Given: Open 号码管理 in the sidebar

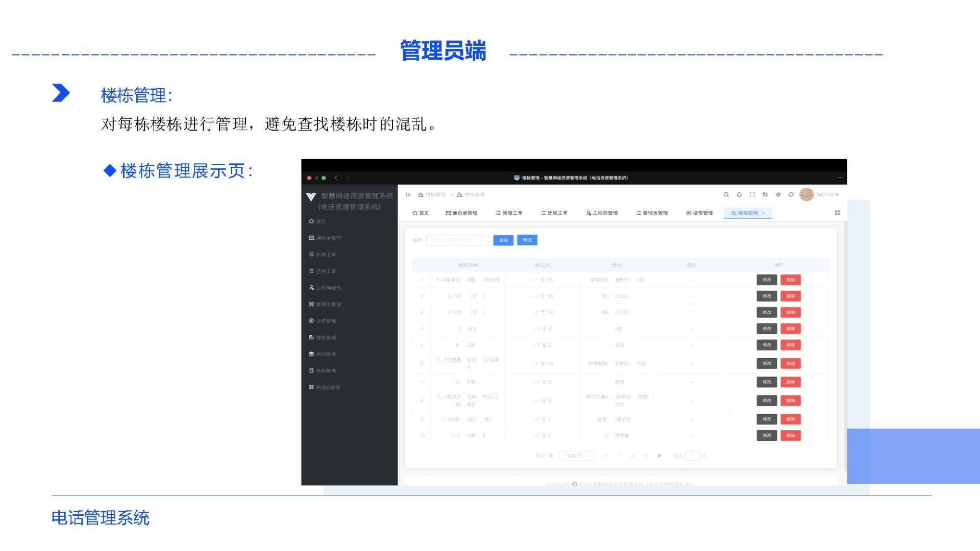Looking at the screenshot, I should [326, 371].
